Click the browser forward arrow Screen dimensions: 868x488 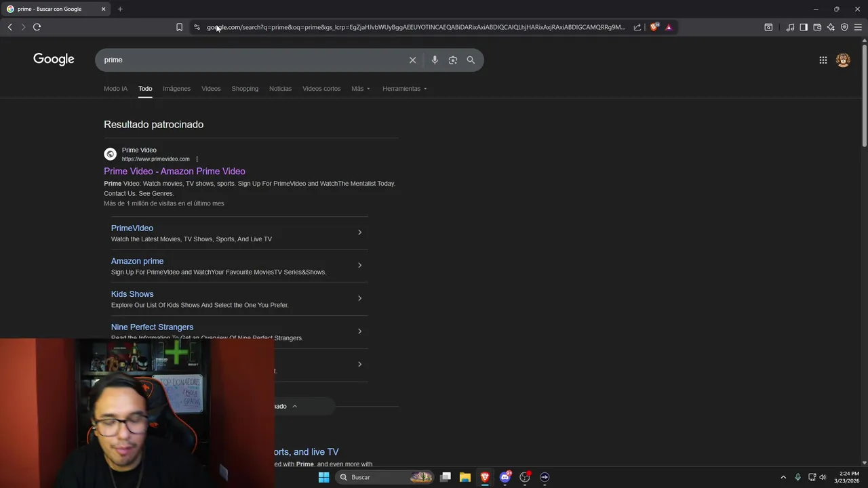pos(23,27)
